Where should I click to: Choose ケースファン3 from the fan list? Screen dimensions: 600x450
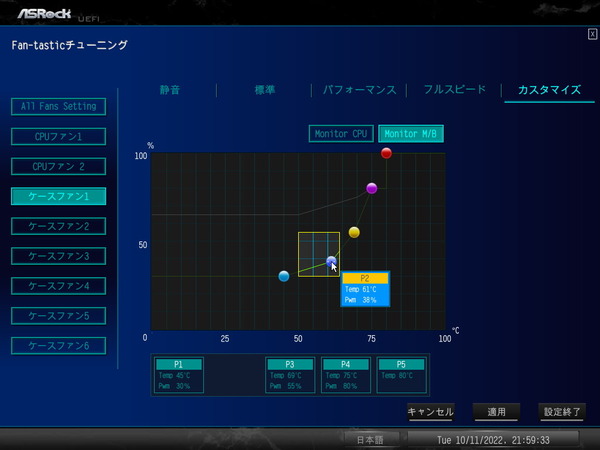(x=58, y=256)
